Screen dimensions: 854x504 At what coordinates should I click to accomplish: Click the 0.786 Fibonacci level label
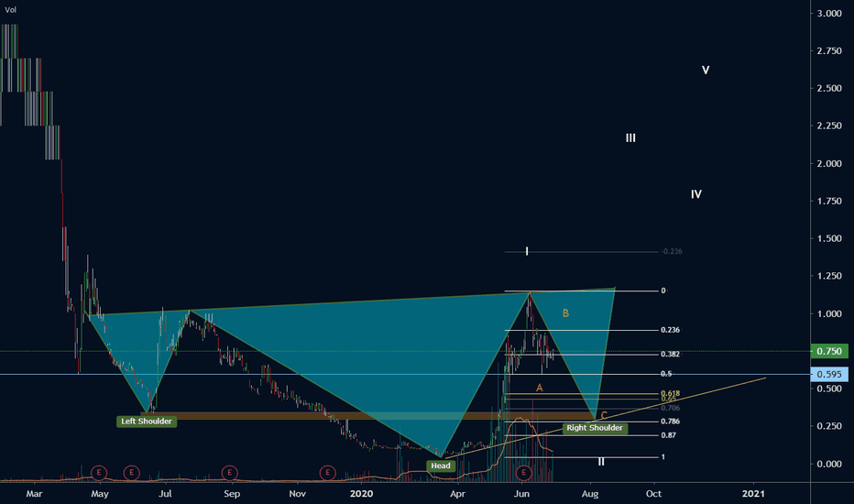[x=670, y=422]
